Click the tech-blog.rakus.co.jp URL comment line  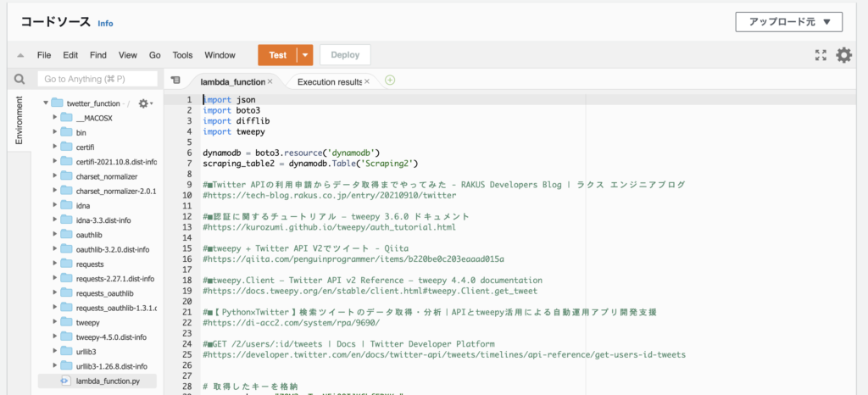pyautogui.click(x=330, y=195)
